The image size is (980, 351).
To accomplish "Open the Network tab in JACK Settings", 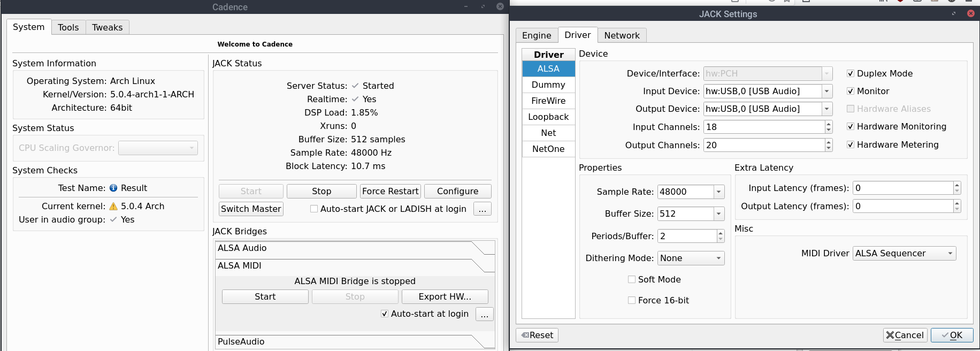I will [622, 35].
